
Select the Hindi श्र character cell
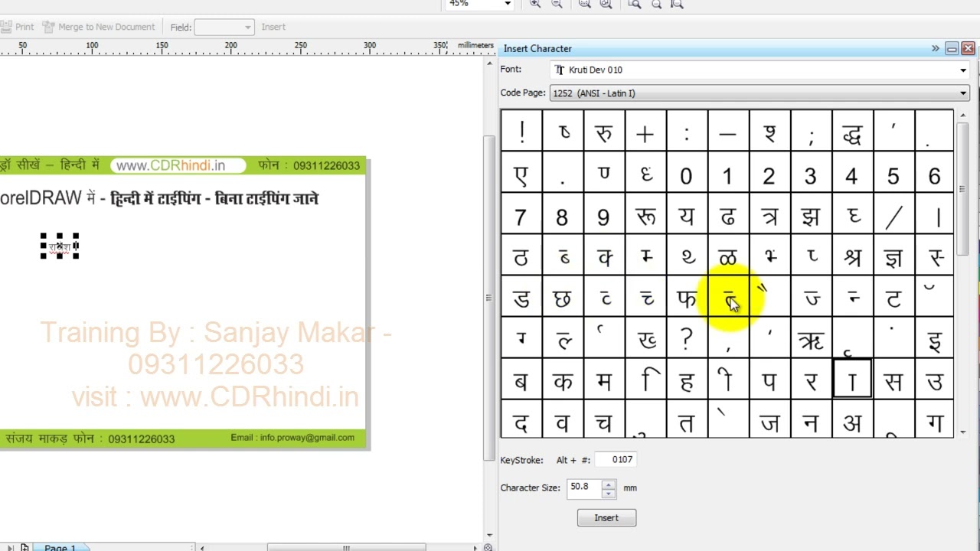(x=852, y=256)
